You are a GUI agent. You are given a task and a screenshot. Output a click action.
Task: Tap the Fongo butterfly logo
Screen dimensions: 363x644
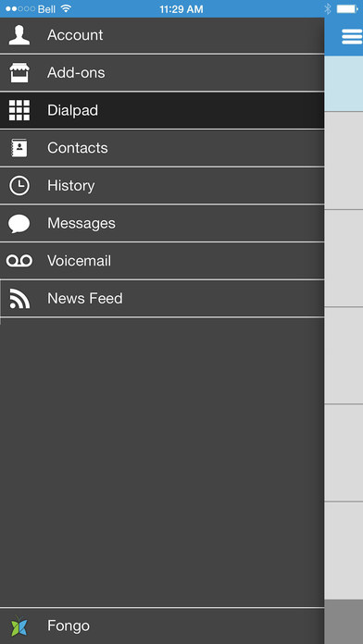pyautogui.click(x=19, y=625)
